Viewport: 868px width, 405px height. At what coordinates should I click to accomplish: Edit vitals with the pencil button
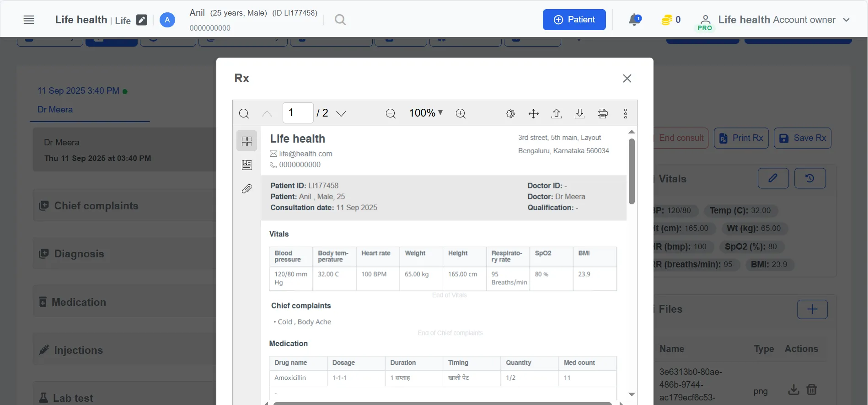coord(773,178)
